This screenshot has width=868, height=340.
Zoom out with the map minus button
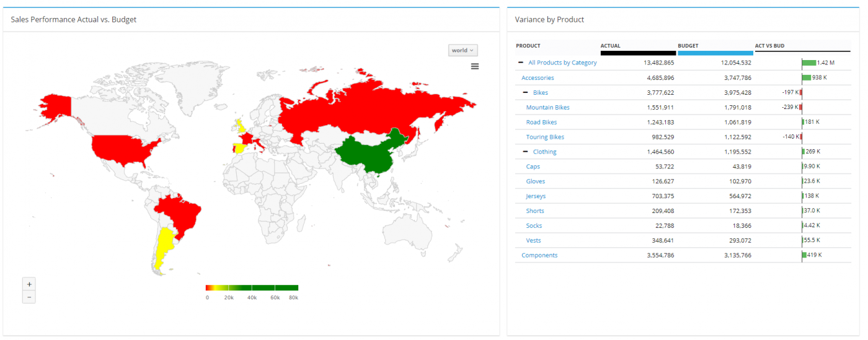29,297
